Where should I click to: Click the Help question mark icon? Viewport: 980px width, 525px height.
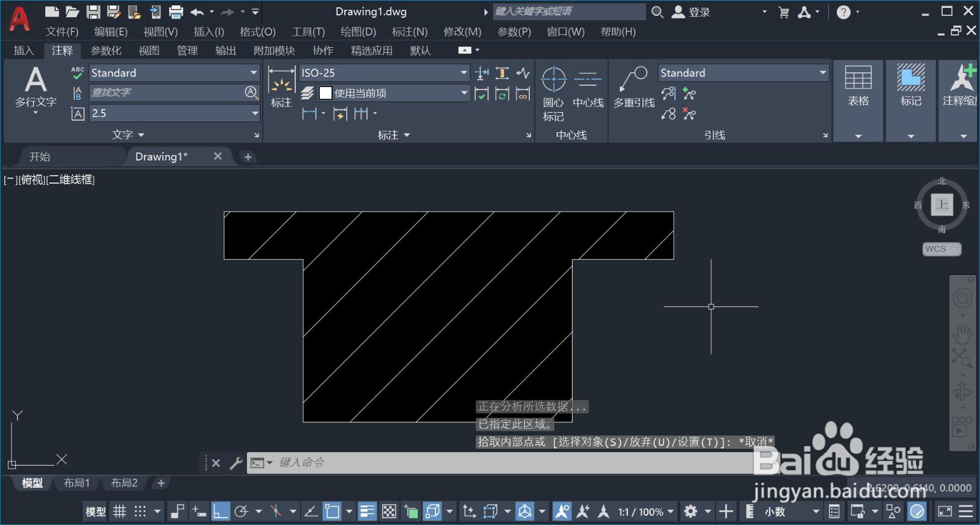coord(843,12)
